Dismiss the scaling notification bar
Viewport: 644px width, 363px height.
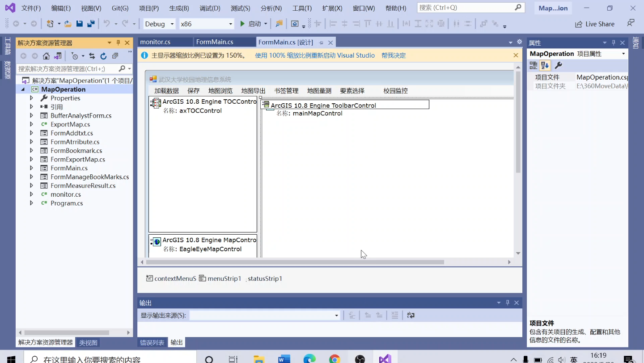(x=516, y=55)
